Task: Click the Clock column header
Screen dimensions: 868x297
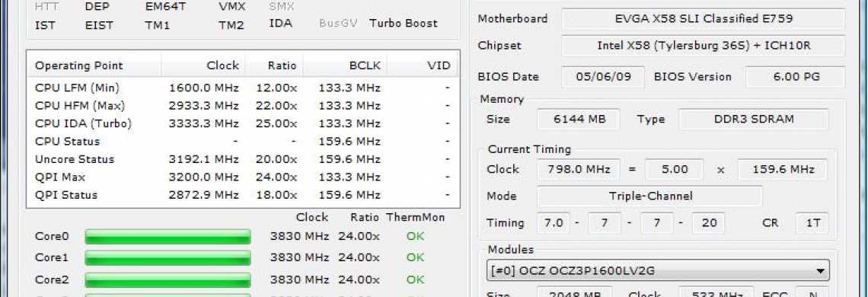Action: point(203,65)
